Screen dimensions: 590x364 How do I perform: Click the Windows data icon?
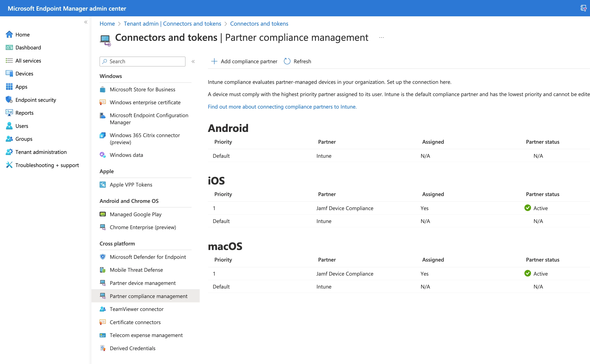pyautogui.click(x=103, y=155)
